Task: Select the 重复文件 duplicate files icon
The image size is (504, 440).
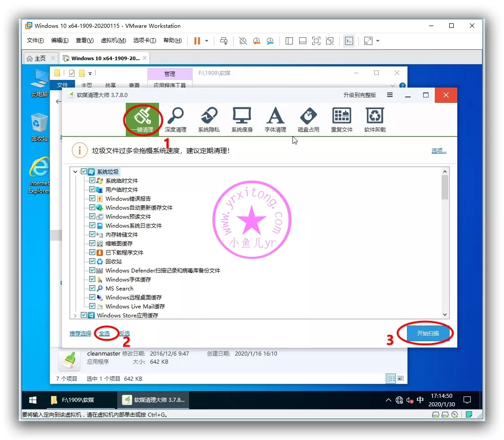Action: pyautogui.click(x=341, y=119)
